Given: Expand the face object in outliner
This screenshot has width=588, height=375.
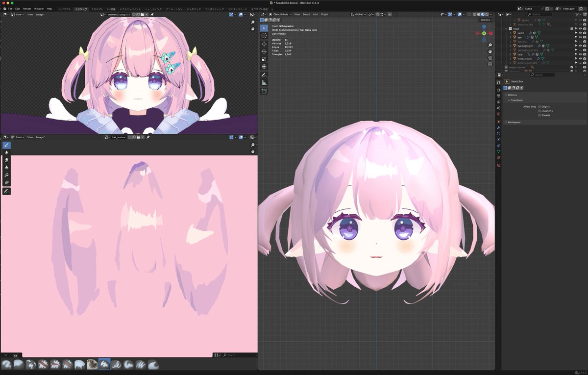Looking at the screenshot, I should (x=510, y=54).
